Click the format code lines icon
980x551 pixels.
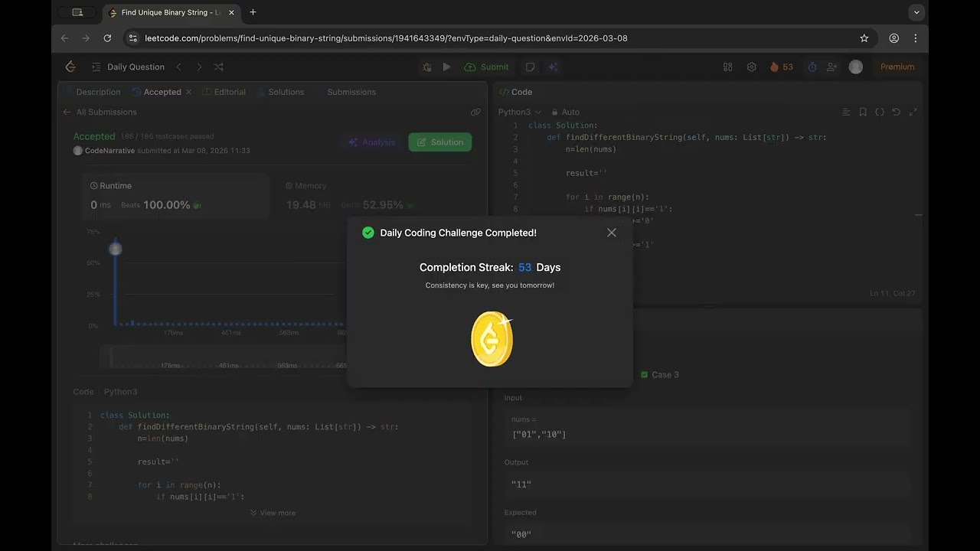pyautogui.click(x=846, y=112)
